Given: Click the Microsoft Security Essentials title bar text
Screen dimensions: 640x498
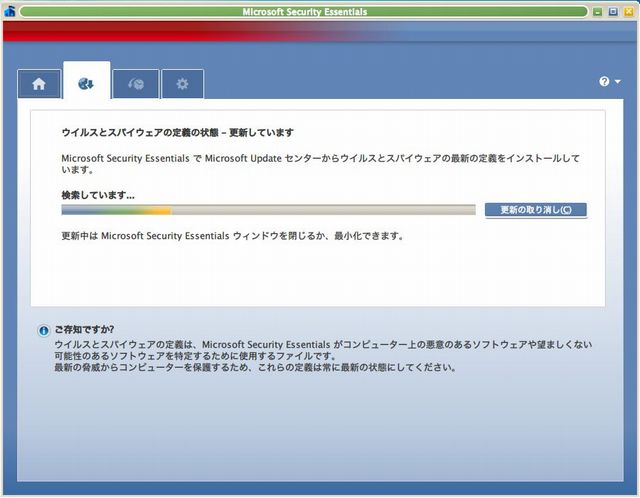Looking at the screenshot, I should 304,12.
